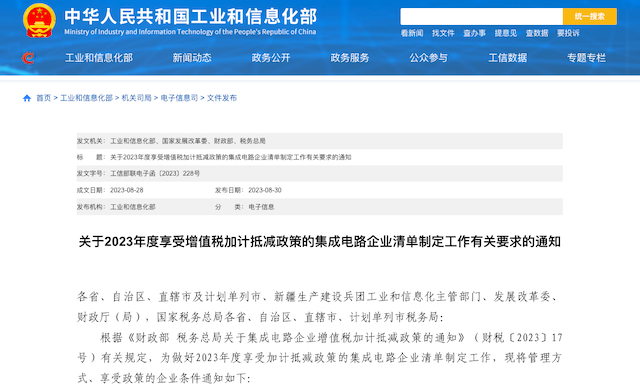Go to the 工信数据 section
This screenshot has height=387, width=640.
coord(508,58)
